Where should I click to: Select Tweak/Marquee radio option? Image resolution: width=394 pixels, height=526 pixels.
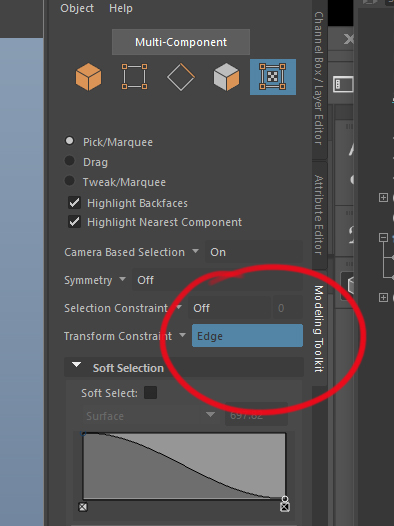tap(69, 181)
